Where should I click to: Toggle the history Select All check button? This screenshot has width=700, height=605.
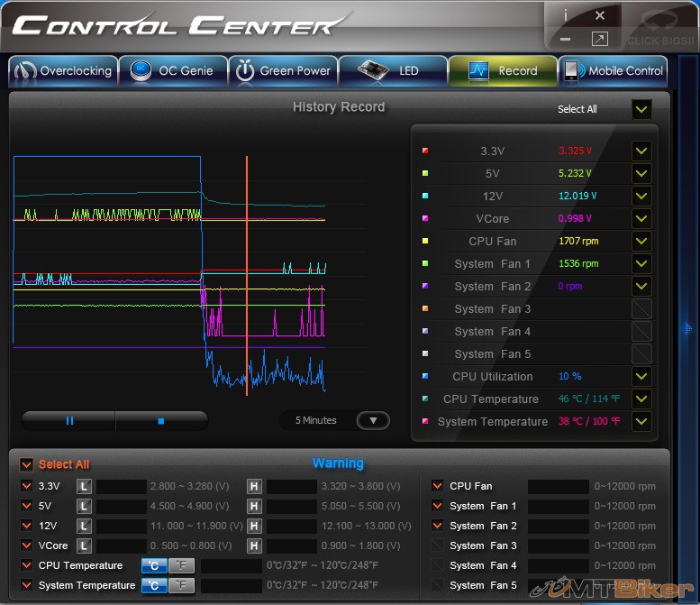tap(641, 109)
